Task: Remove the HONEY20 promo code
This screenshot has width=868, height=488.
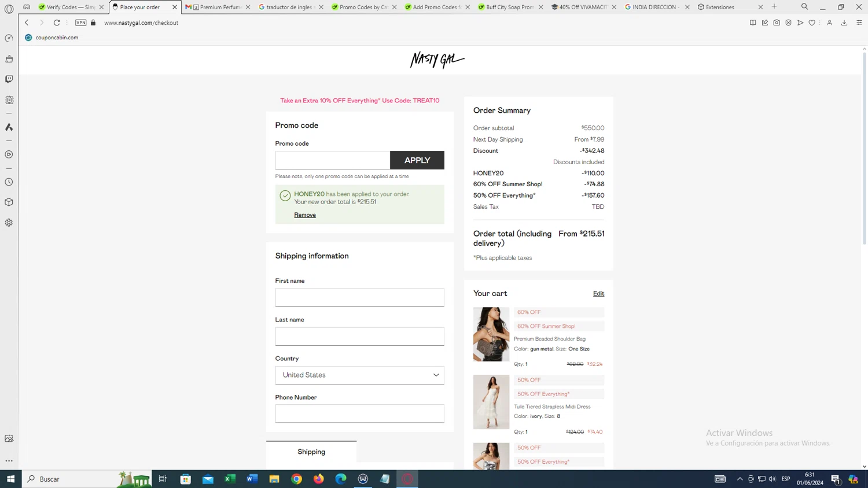Action: 305,215
